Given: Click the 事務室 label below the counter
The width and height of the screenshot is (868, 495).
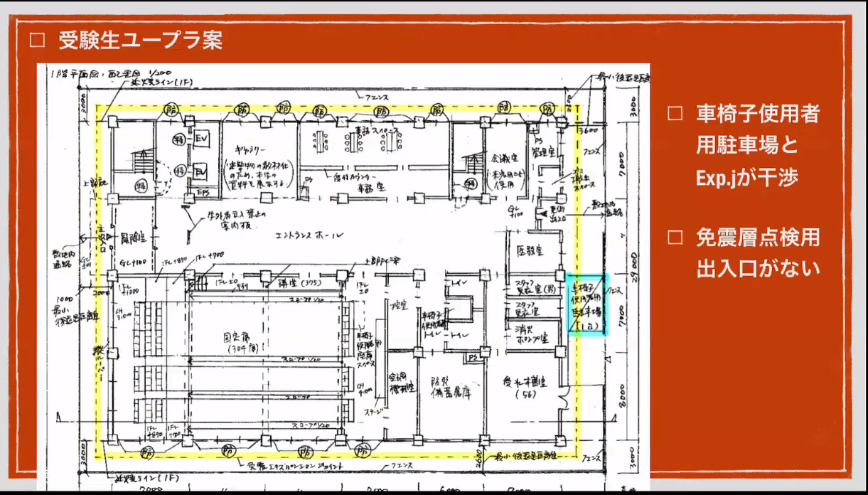Looking at the screenshot, I should 370,187.
